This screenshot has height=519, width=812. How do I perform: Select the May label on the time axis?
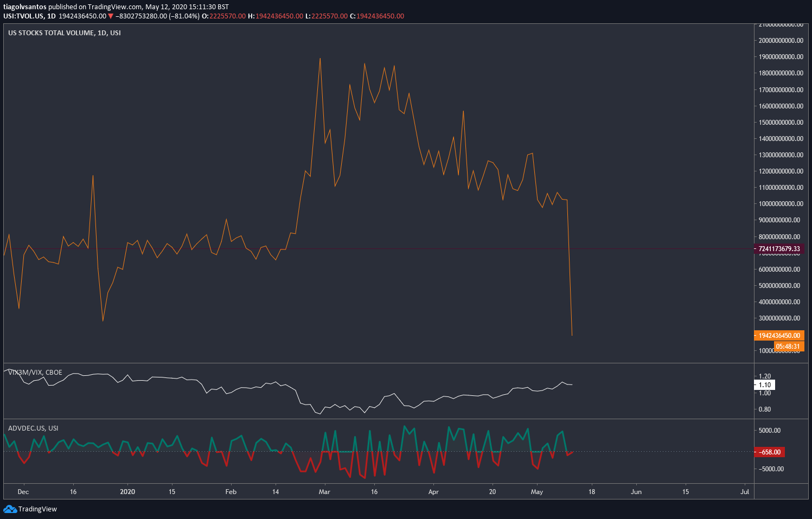[x=537, y=491]
